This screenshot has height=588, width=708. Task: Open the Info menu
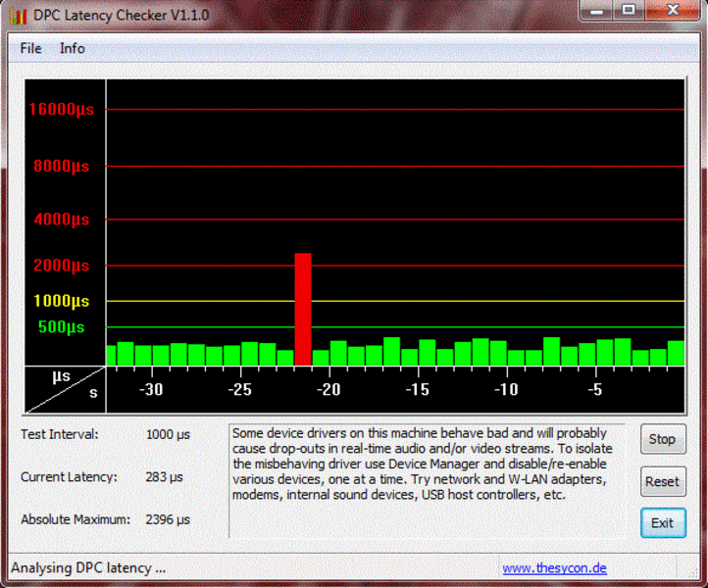(73, 48)
